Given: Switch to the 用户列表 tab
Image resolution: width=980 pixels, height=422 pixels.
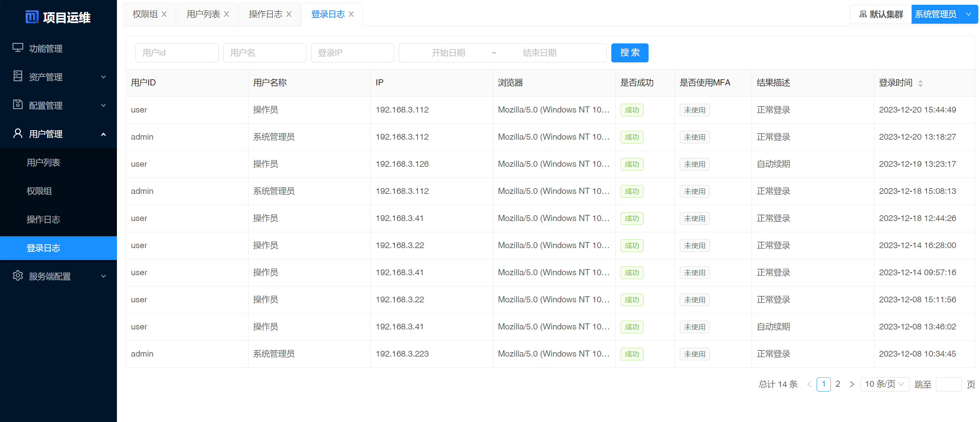Looking at the screenshot, I should click(x=203, y=14).
